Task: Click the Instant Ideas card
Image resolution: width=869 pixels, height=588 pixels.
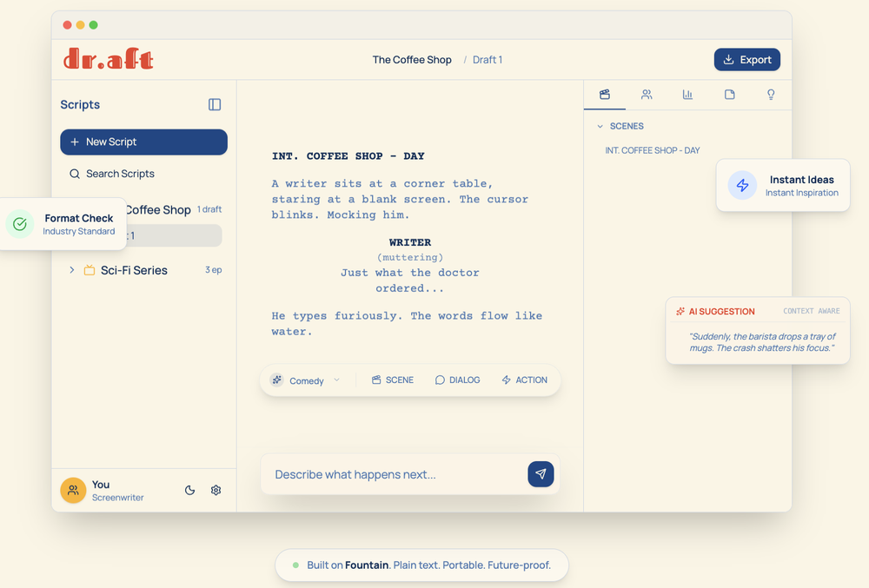Action: 783,186
